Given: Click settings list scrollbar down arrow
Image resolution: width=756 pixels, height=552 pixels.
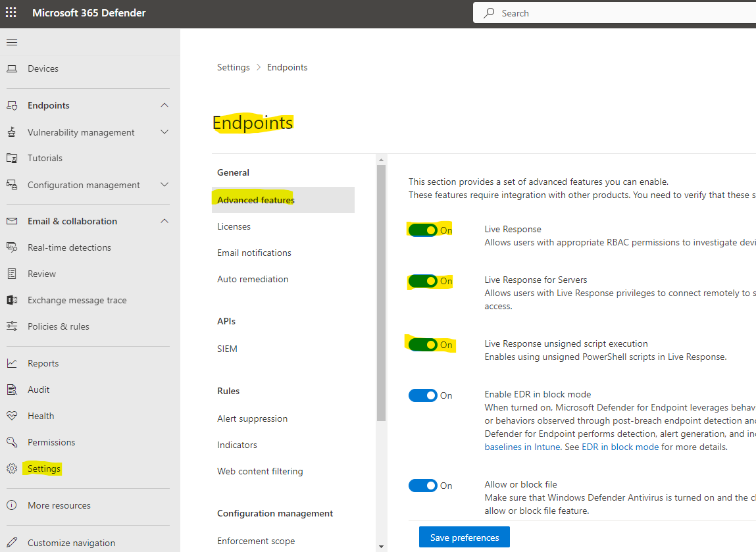Looking at the screenshot, I should point(382,547).
